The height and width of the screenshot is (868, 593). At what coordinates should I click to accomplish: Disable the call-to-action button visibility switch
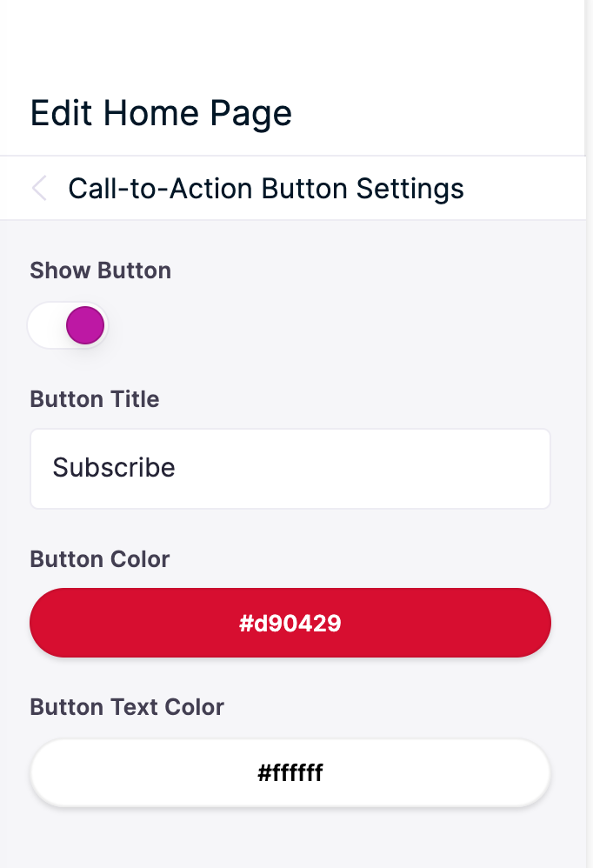click(x=68, y=325)
